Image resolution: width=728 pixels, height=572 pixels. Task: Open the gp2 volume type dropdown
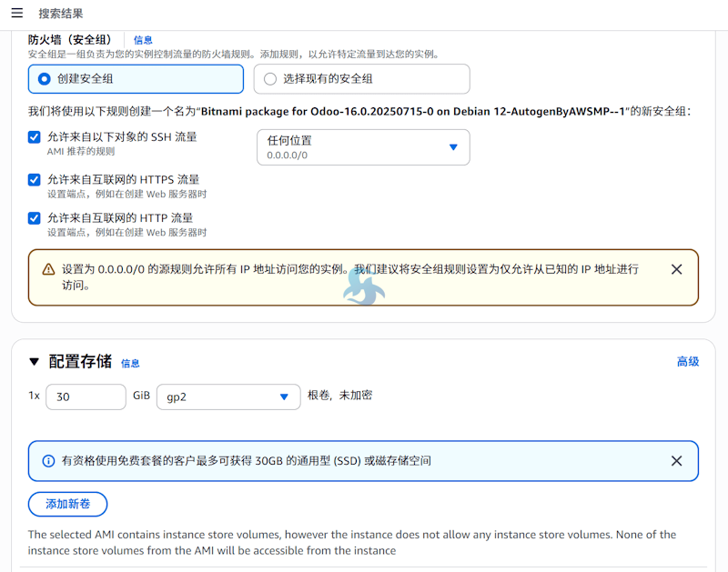[x=228, y=397]
